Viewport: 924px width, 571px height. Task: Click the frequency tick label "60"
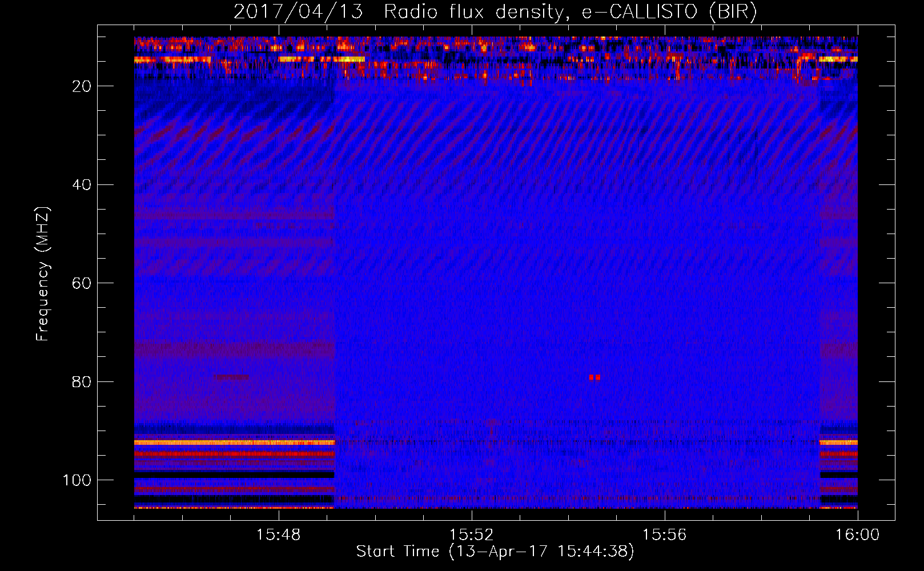click(82, 283)
